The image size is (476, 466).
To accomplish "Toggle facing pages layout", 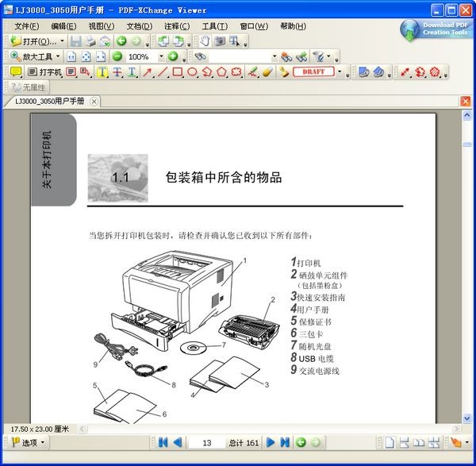I will [419, 442].
